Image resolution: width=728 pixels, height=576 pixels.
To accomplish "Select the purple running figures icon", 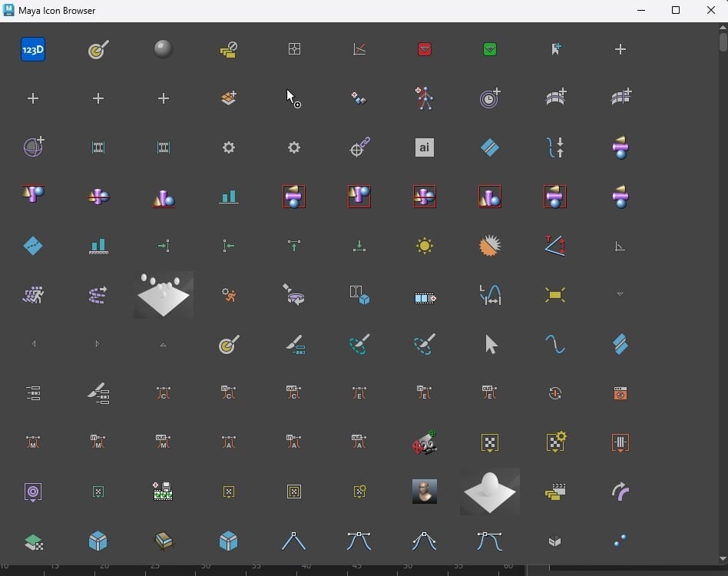I will [33, 295].
